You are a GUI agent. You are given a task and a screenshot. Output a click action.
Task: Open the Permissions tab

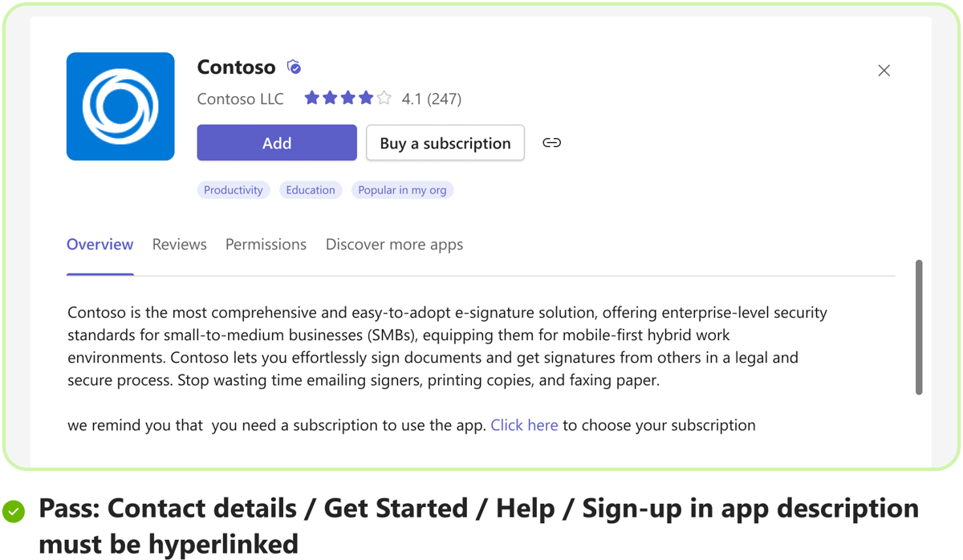[x=266, y=244]
